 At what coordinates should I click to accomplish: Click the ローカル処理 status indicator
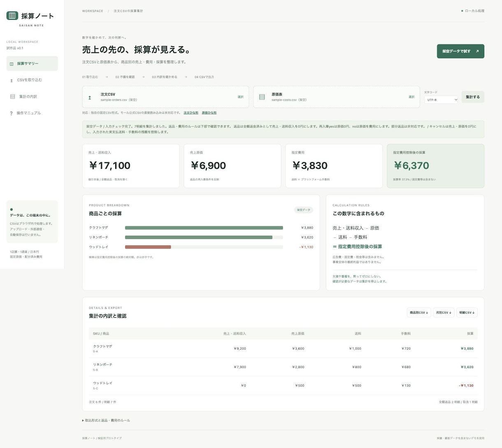point(473,11)
